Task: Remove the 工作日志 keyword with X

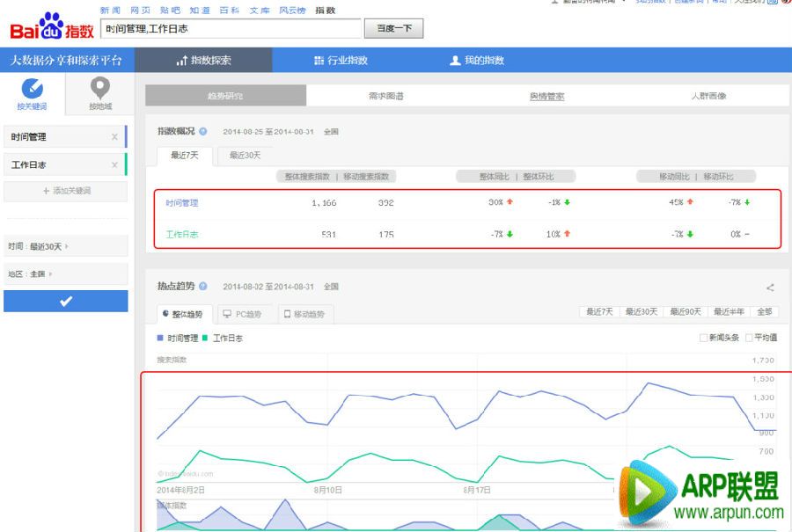Action: click(x=114, y=165)
